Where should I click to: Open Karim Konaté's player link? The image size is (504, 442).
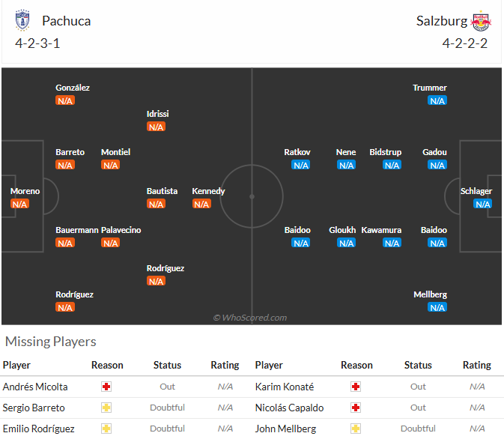pos(284,387)
